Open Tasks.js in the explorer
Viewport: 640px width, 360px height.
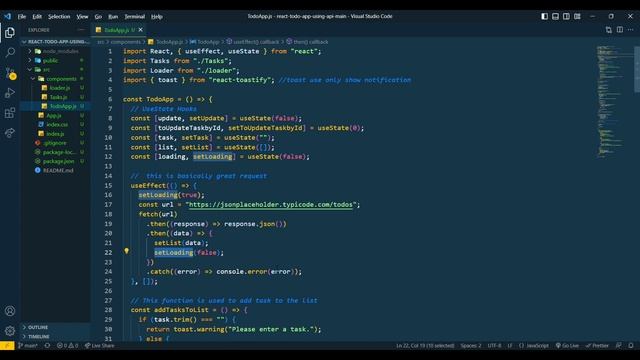pyautogui.click(x=56, y=97)
